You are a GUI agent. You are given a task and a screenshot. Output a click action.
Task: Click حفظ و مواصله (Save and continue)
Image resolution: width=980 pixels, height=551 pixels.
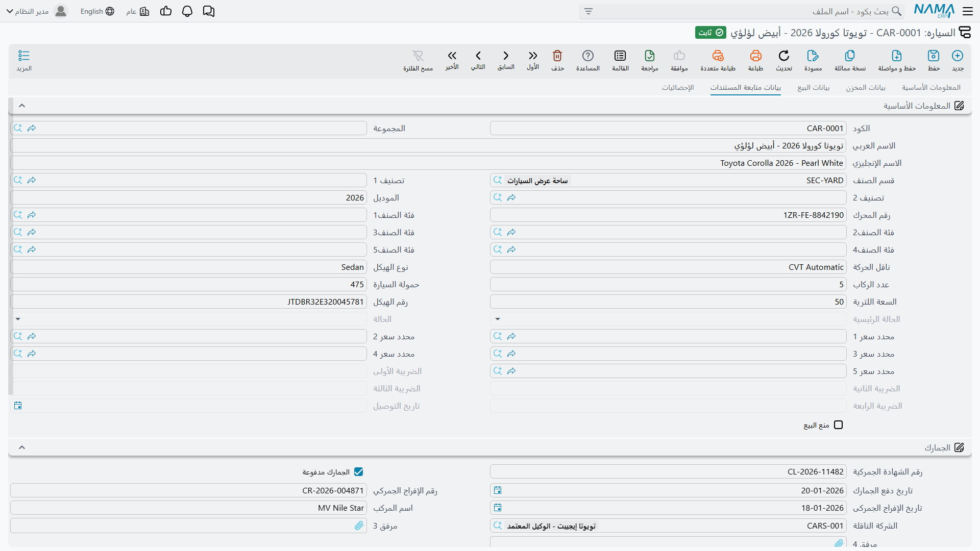(x=897, y=56)
